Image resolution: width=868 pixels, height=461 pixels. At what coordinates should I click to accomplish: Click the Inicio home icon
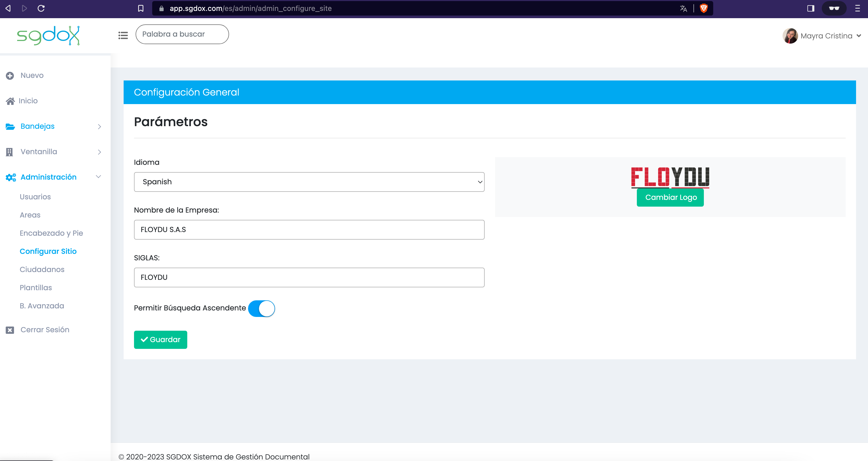pyautogui.click(x=10, y=101)
